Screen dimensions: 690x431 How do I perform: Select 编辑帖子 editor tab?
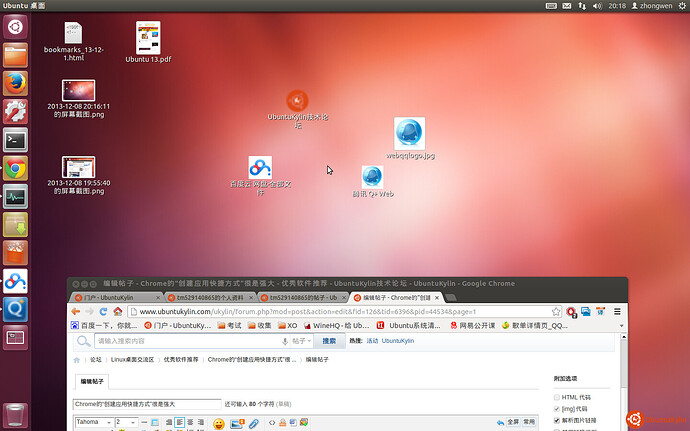pos(92,382)
